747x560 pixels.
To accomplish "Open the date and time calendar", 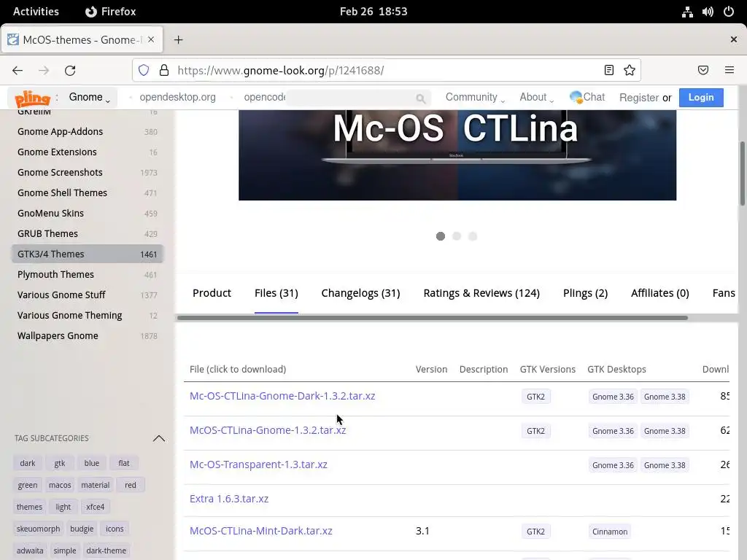I will point(373,12).
